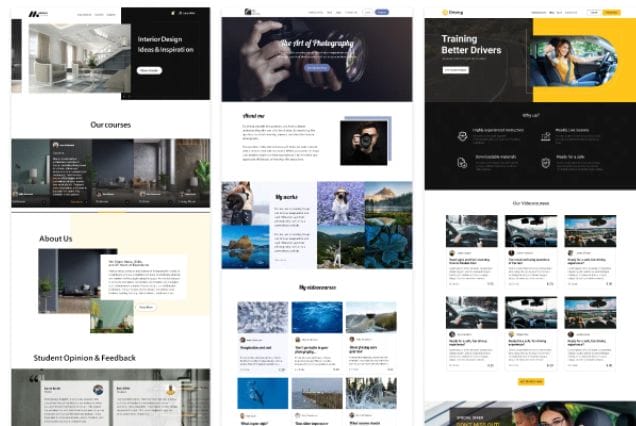Click the Why us? heading

(x=531, y=116)
